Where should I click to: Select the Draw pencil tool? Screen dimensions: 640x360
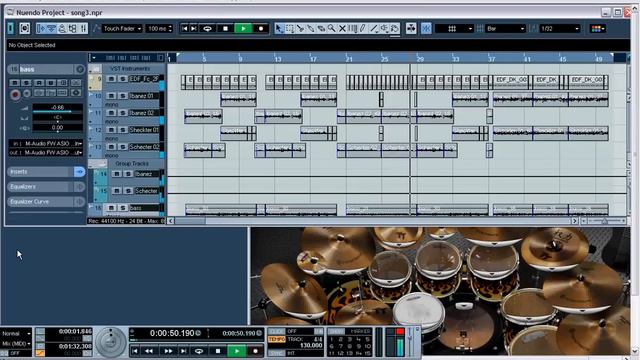click(x=363, y=29)
